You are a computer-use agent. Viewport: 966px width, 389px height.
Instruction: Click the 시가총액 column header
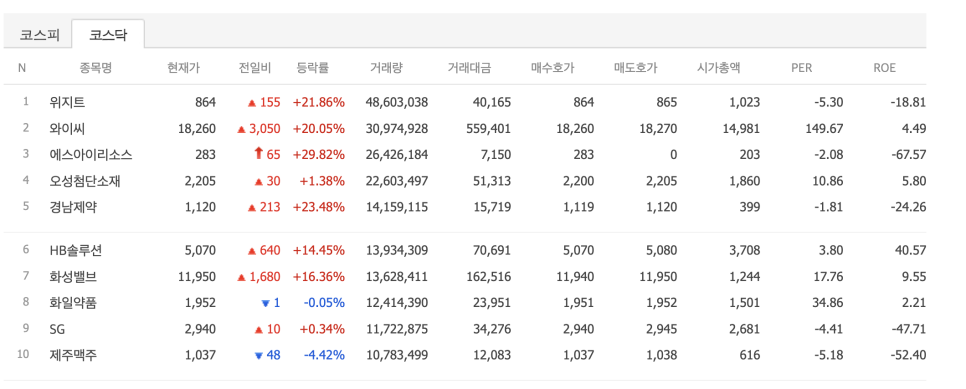[x=718, y=68]
